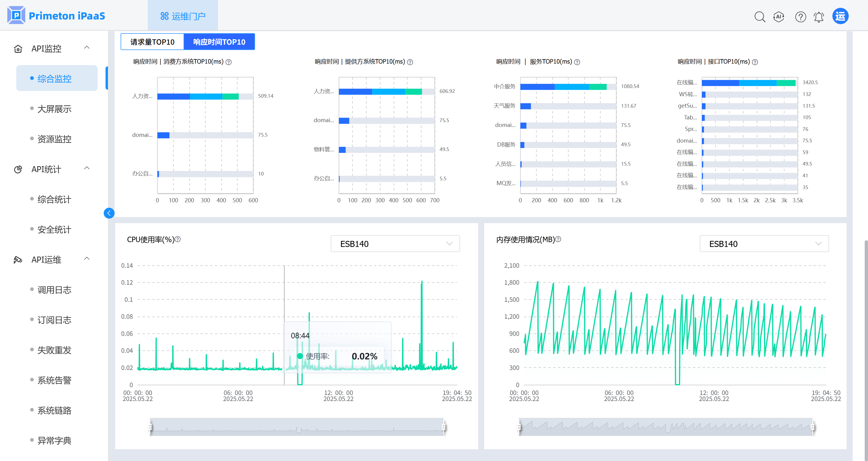Click info icon next to 服务TOP10 title
The width and height of the screenshot is (868, 461).
[577, 62]
